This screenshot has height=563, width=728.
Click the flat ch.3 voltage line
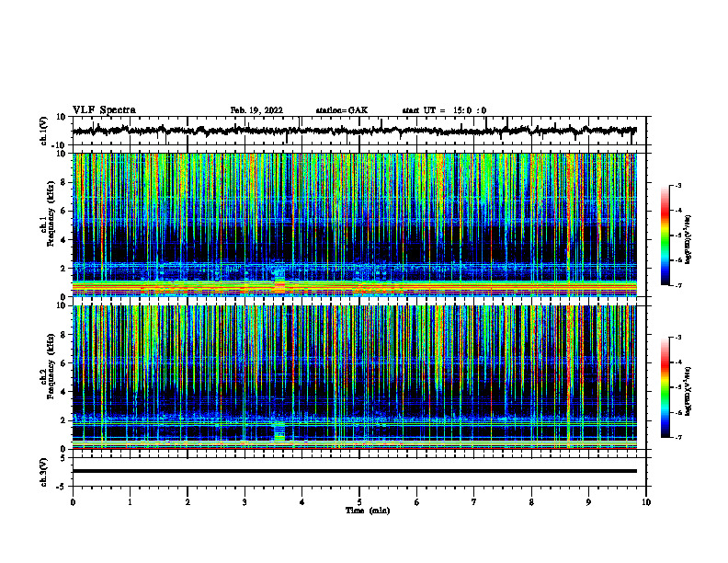point(355,471)
